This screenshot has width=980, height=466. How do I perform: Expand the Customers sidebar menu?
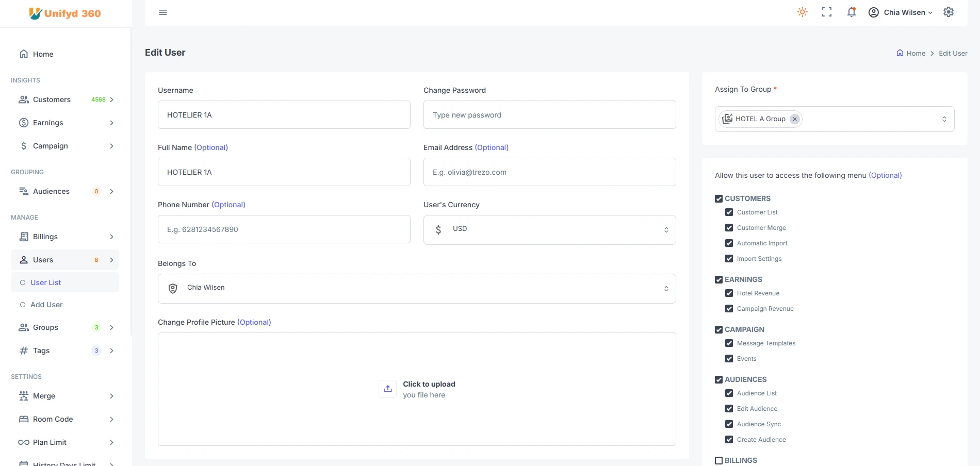(65, 99)
